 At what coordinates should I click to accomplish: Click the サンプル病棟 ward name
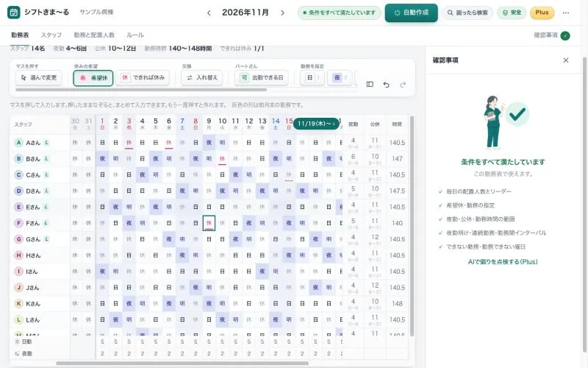click(96, 12)
